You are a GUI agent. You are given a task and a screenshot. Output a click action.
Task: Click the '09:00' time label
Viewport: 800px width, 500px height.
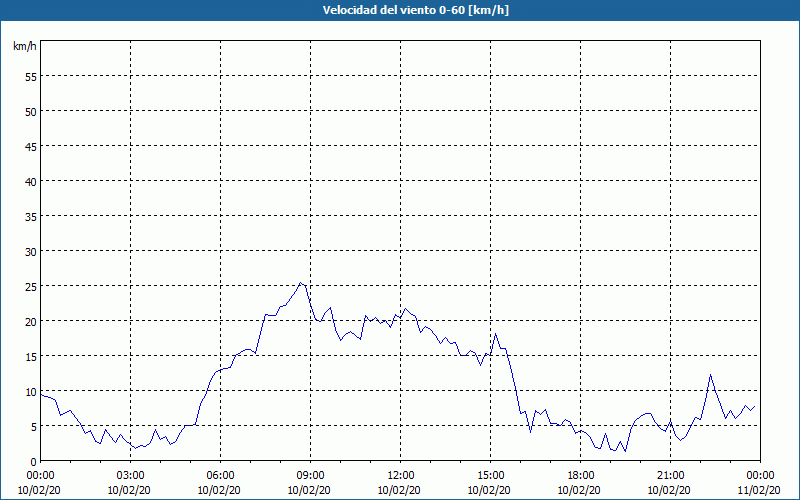(310, 476)
